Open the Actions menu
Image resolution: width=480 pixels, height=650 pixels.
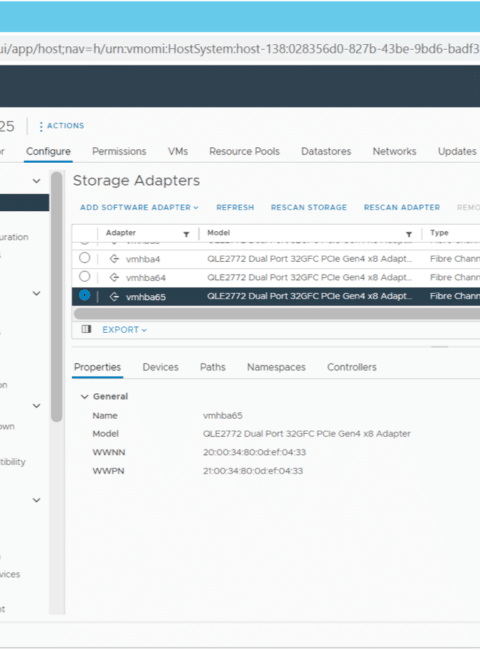(x=61, y=126)
